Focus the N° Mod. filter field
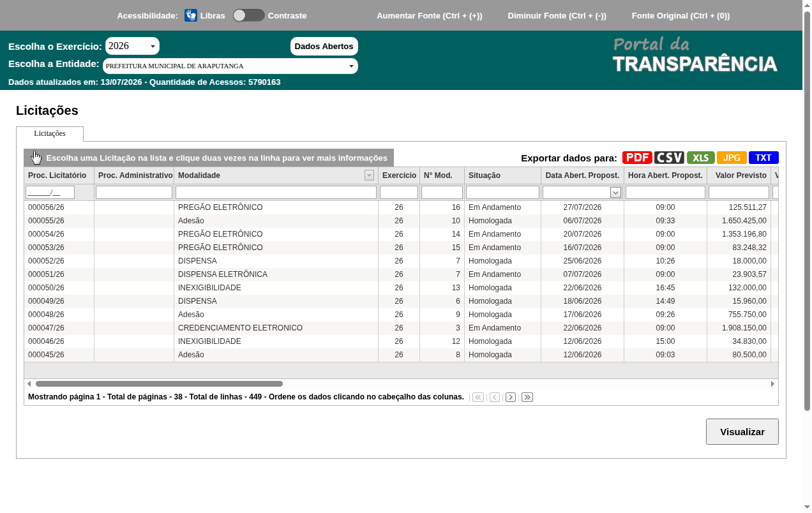This screenshot has width=812, height=513. tap(442, 192)
